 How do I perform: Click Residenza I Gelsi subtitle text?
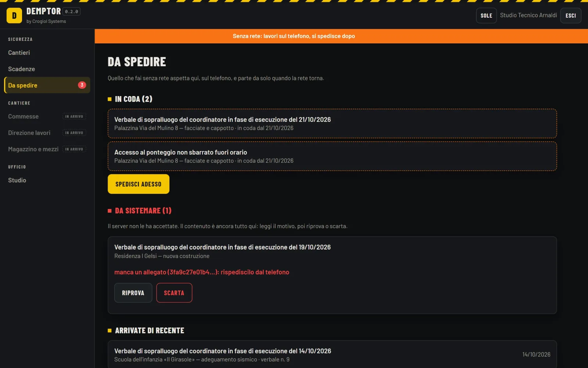click(162, 256)
